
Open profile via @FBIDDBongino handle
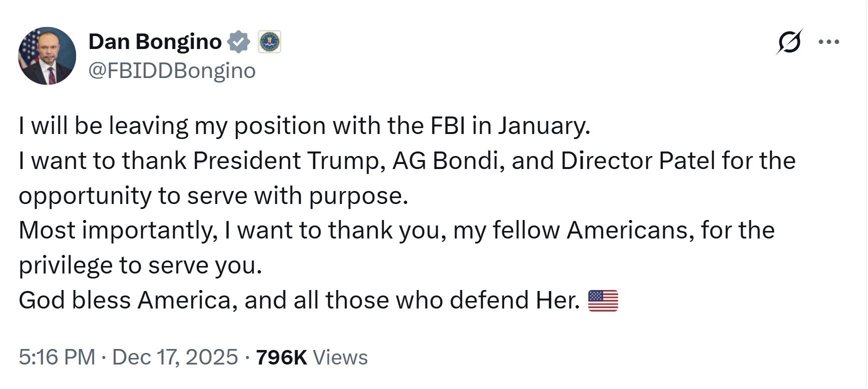tap(171, 71)
